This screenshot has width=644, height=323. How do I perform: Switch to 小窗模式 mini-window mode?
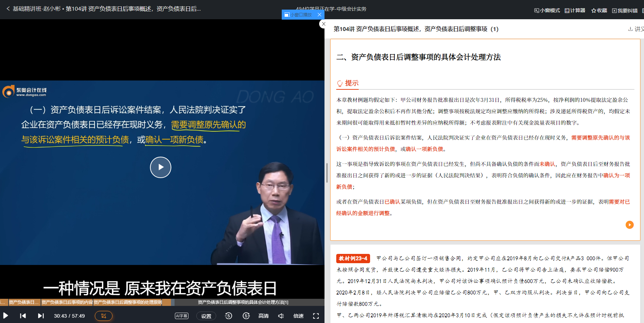(547, 10)
